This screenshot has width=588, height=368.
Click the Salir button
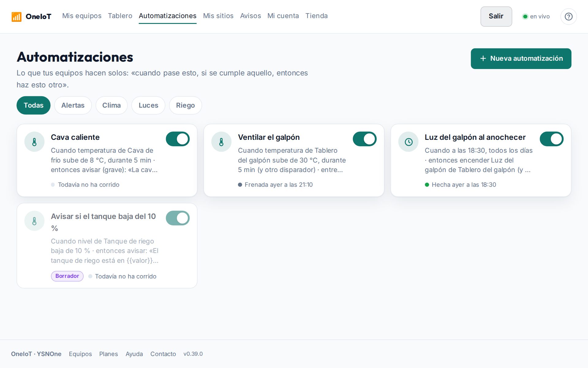pyautogui.click(x=496, y=17)
